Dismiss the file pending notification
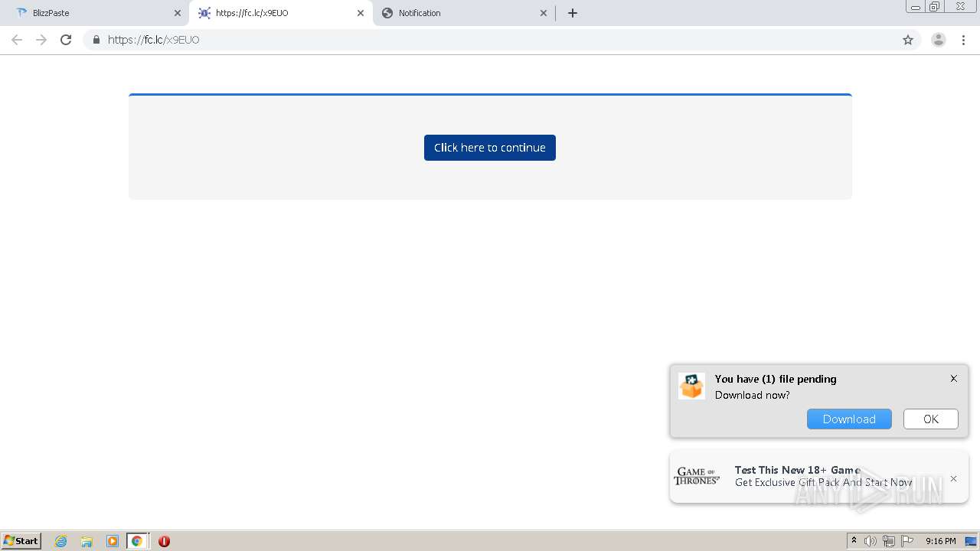 [954, 378]
